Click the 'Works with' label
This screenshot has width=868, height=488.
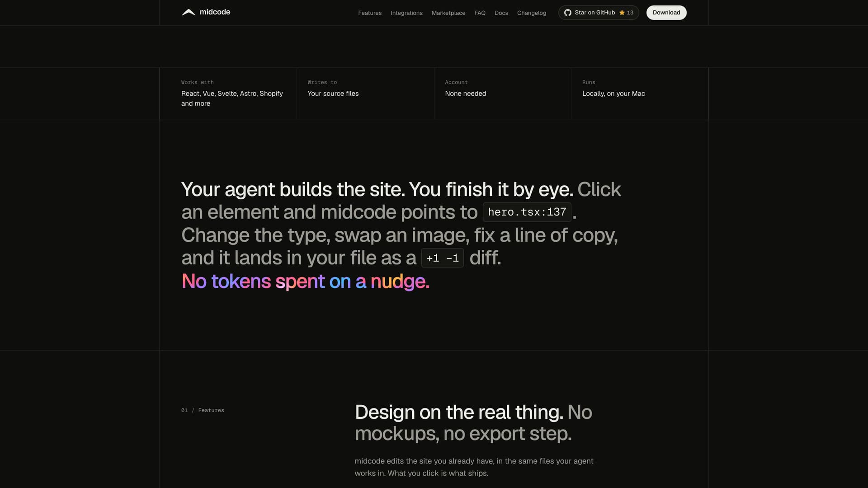point(198,82)
